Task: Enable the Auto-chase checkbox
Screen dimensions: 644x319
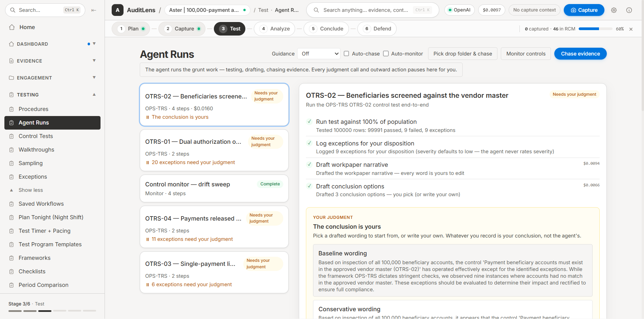Action: (x=347, y=53)
